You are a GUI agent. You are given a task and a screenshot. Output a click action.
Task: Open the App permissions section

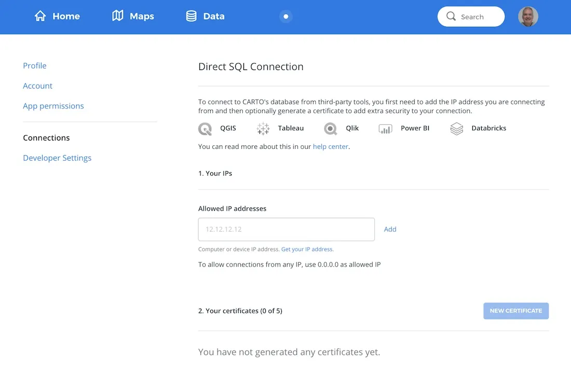click(53, 106)
